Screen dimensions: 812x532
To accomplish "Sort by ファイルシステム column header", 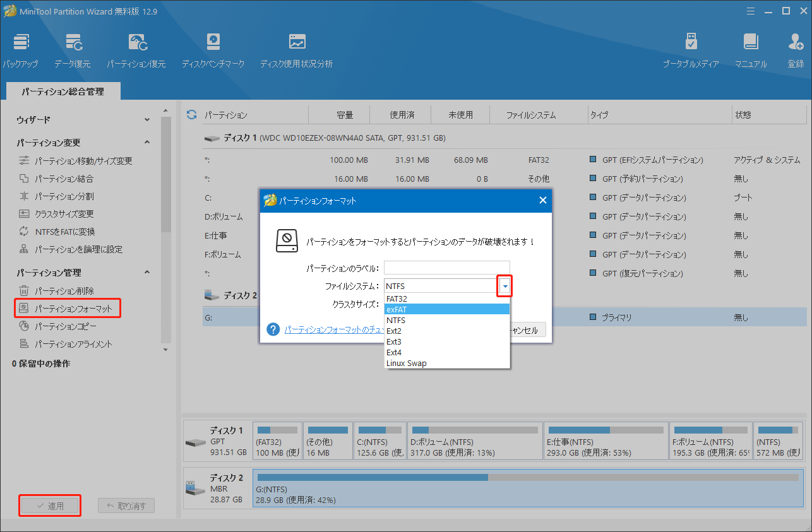I will 531,115.
